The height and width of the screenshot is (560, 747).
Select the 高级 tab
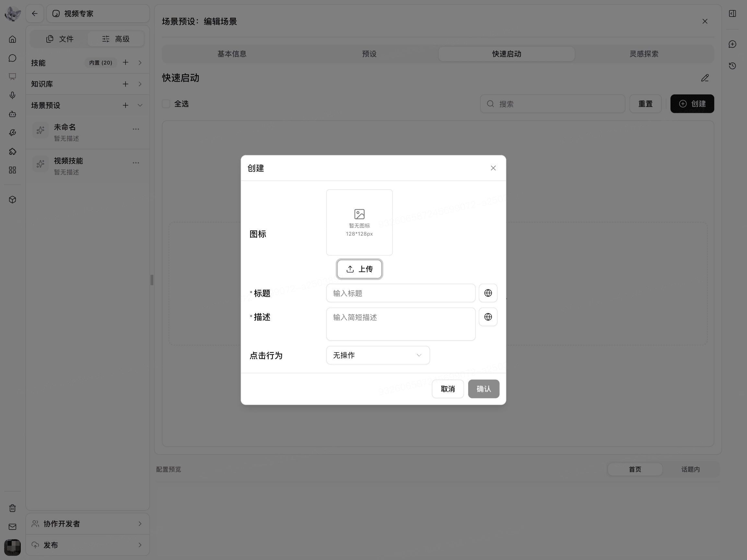click(x=116, y=39)
